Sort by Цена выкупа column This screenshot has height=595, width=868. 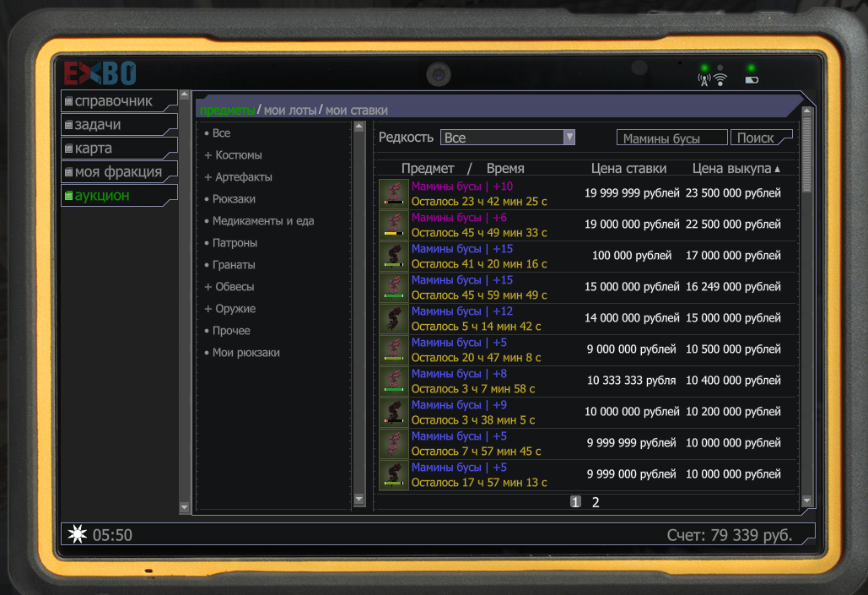point(736,169)
